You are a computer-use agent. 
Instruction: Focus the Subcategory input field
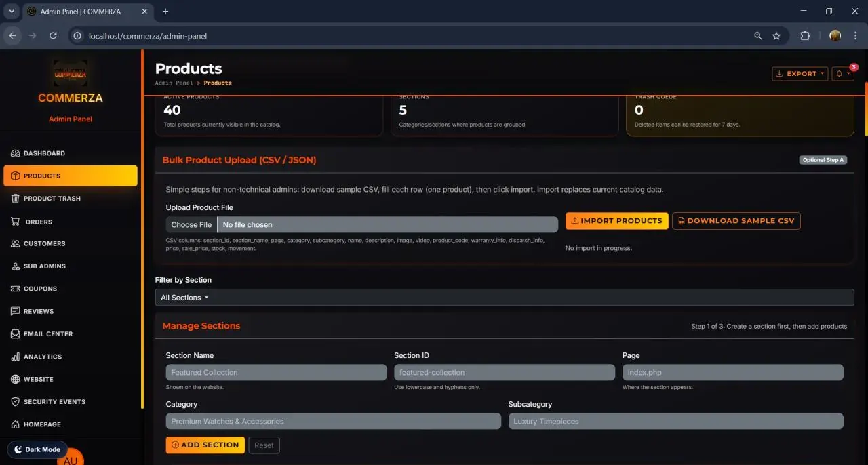click(676, 421)
